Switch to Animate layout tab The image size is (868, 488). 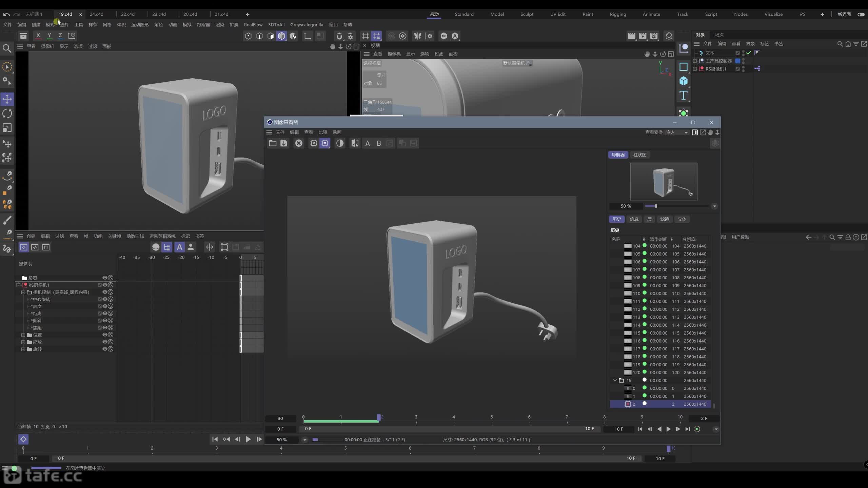point(651,14)
